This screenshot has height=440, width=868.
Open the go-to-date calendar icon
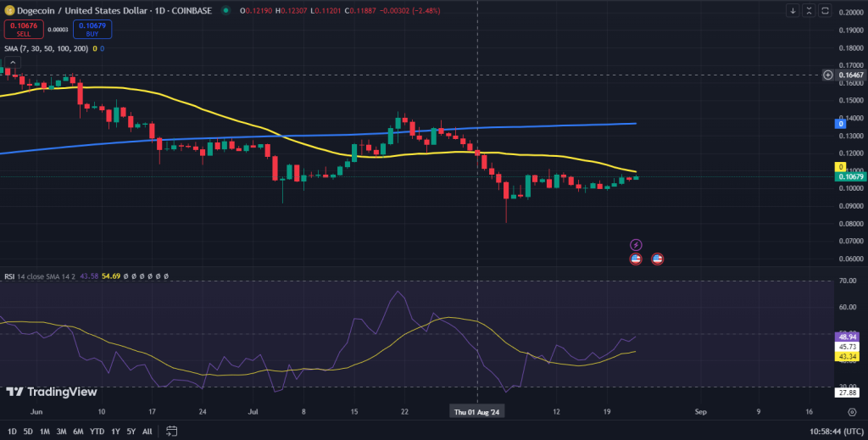[171, 432]
